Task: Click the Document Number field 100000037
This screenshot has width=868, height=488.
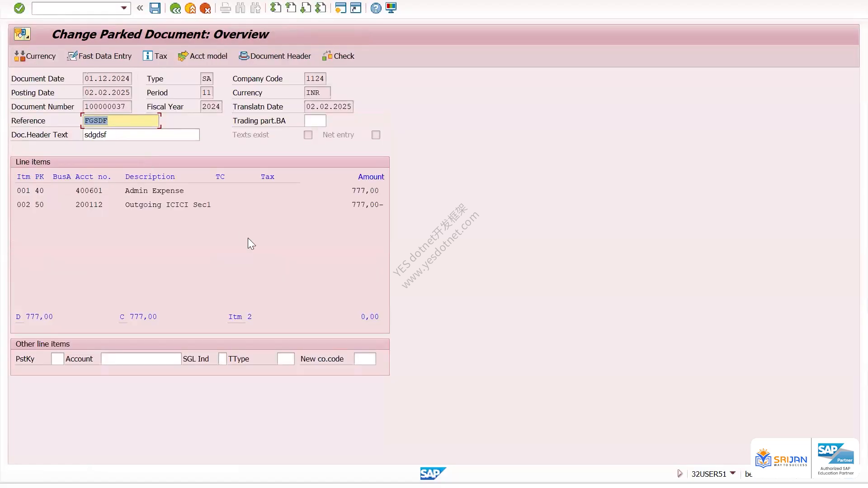Action: [x=107, y=107]
